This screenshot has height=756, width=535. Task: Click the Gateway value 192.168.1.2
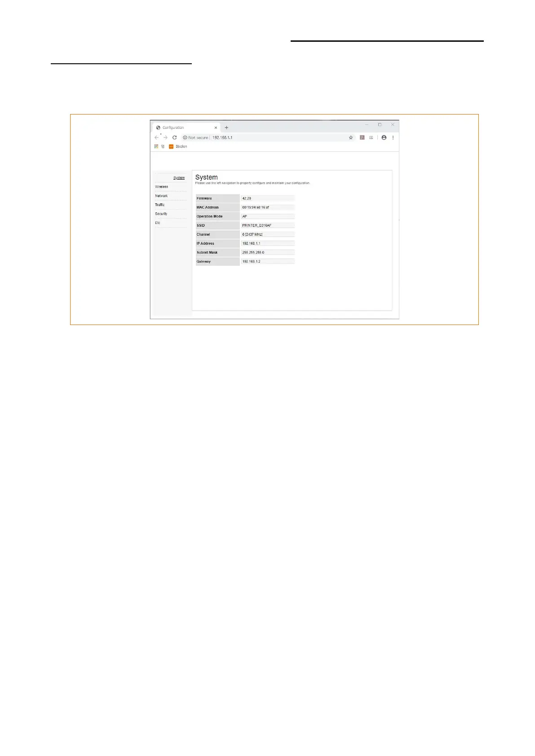pyautogui.click(x=268, y=261)
